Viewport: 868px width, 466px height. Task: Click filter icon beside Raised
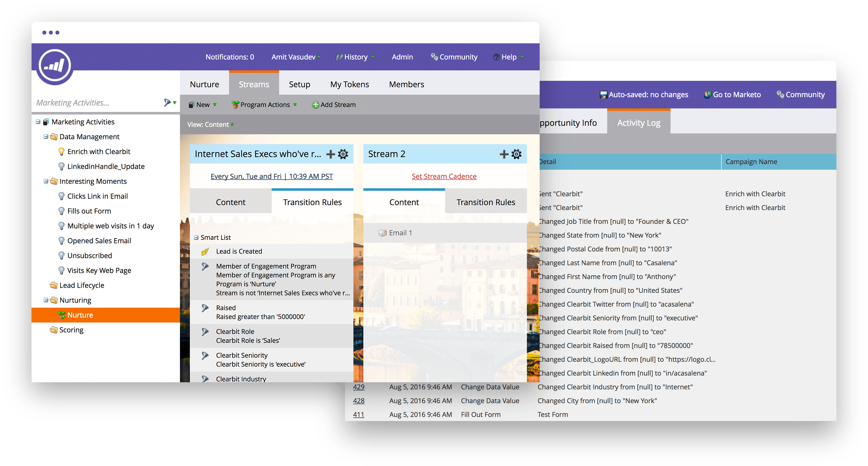point(205,308)
